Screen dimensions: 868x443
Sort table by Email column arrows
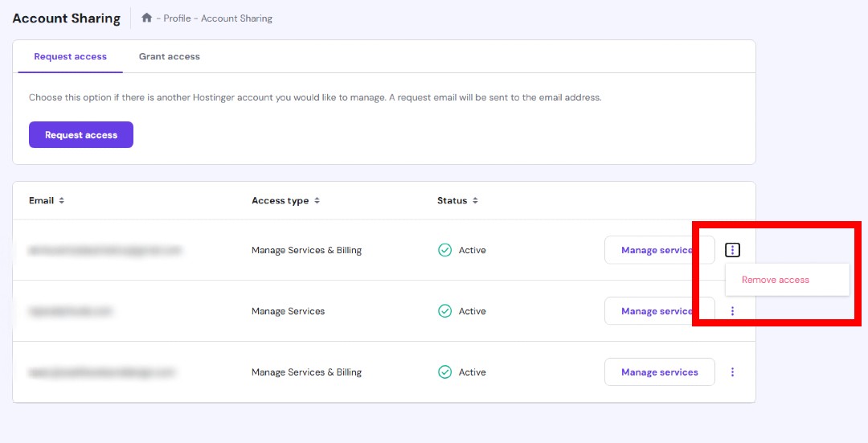[x=61, y=200]
